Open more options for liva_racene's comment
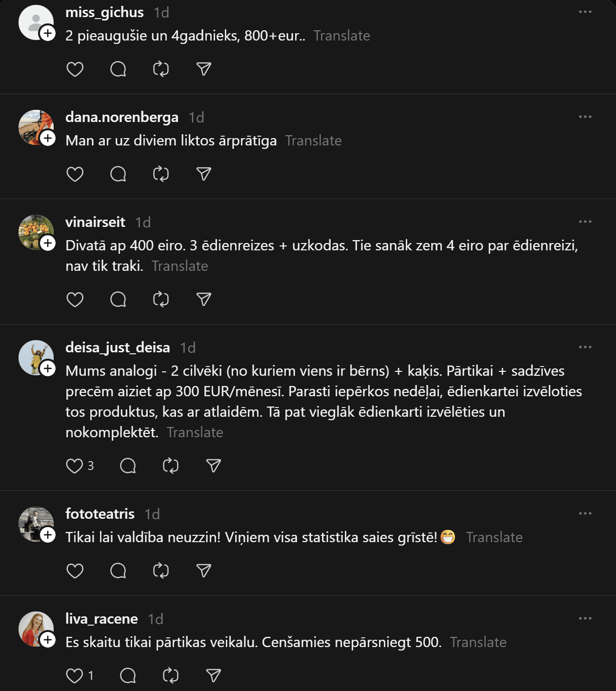616x691 pixels. click(585, 618)
